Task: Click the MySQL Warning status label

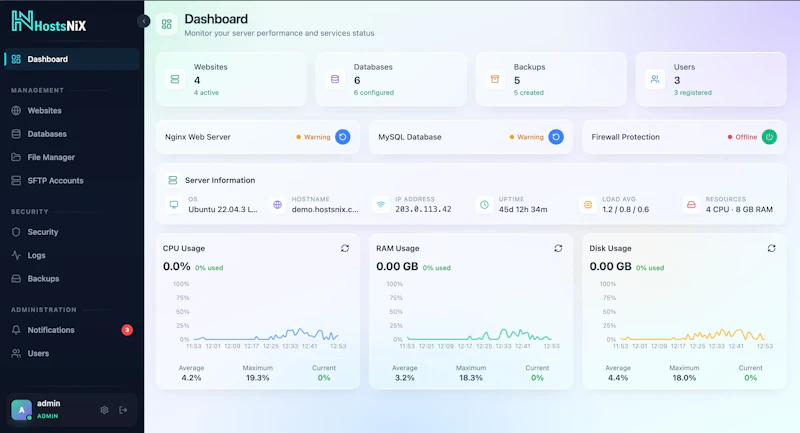Action: coord(530,137)
